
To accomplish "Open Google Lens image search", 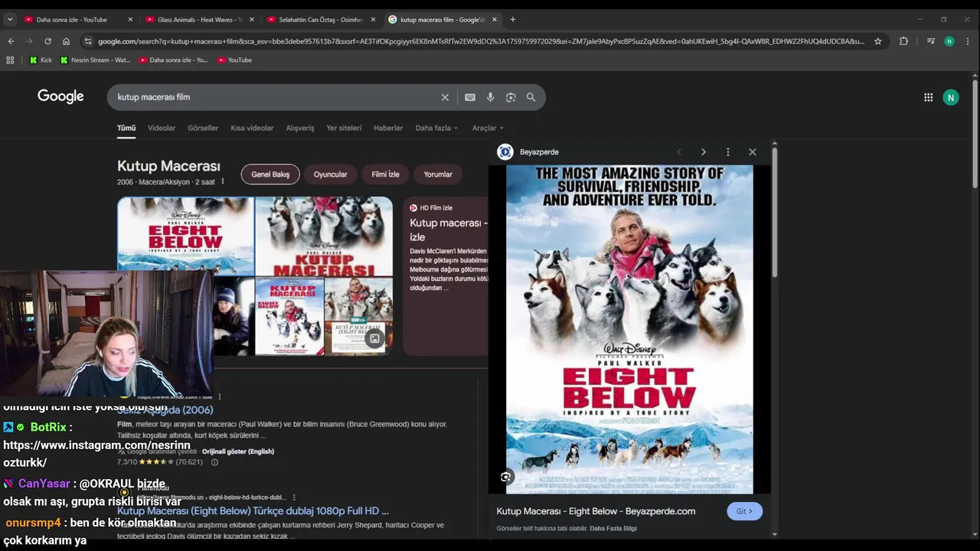I will point(511,97).
